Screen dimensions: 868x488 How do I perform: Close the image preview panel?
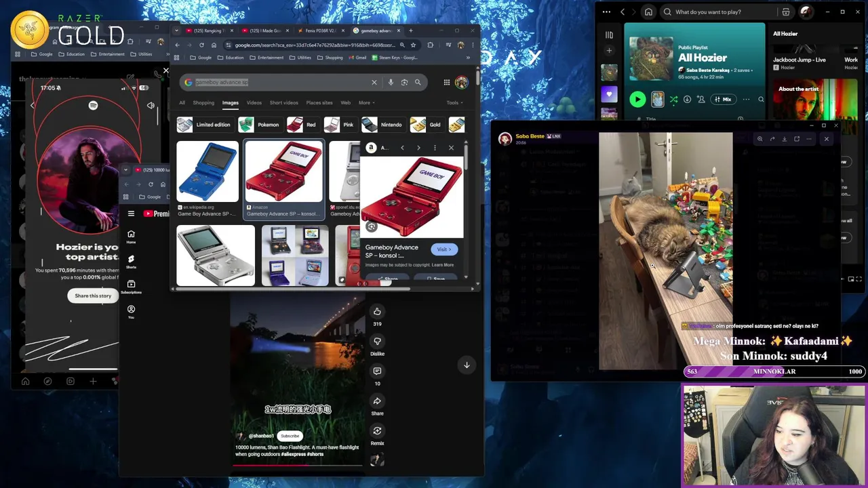[x=451, y=147]
